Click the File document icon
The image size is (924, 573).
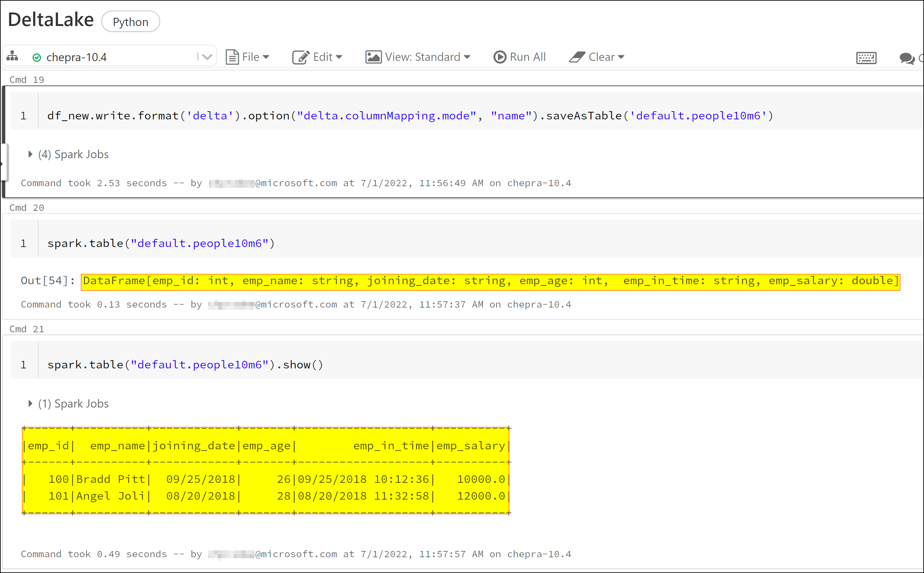(x=232, y=57)
